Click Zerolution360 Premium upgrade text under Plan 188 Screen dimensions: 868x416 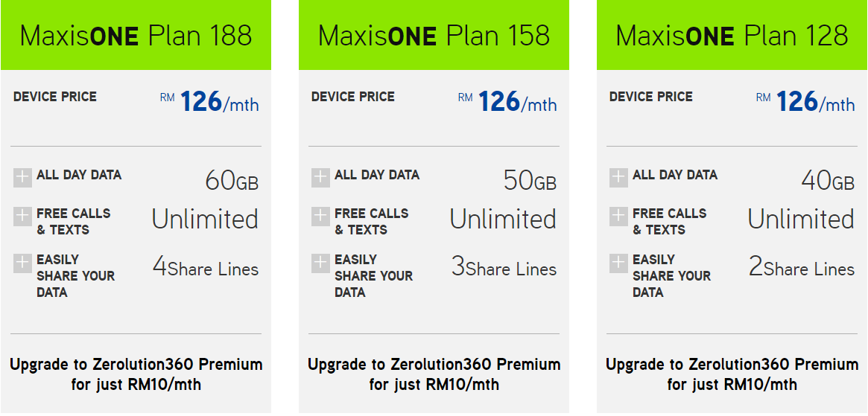pos(136,374)
